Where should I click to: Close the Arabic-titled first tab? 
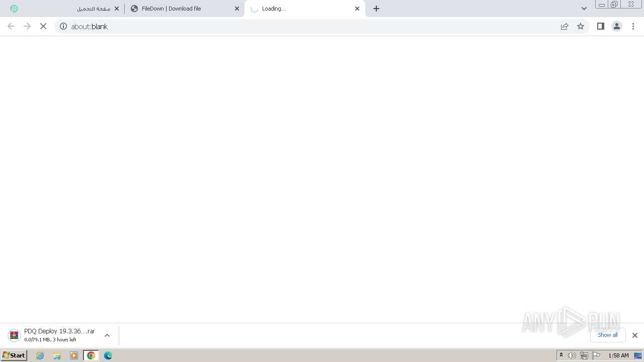pos(117,9)
